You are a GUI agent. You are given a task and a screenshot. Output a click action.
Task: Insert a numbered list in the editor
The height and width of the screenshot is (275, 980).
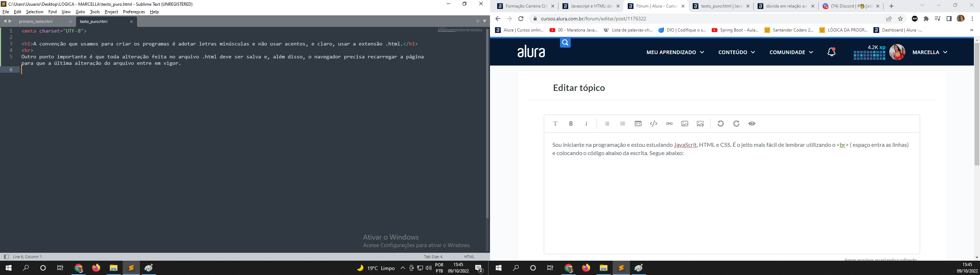pos(607,124)
